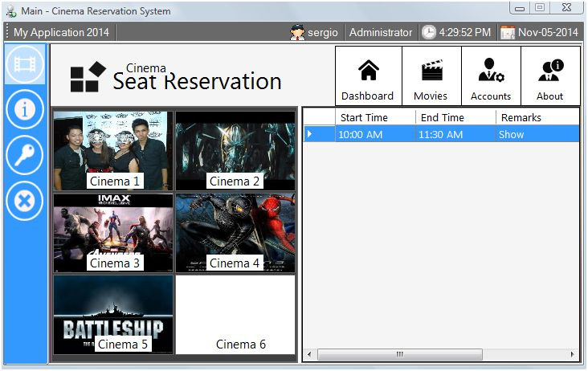588x371 pixels.
Task: Choose the Cinema 3 Avengers thumbnail
Action: coord(113,233)
